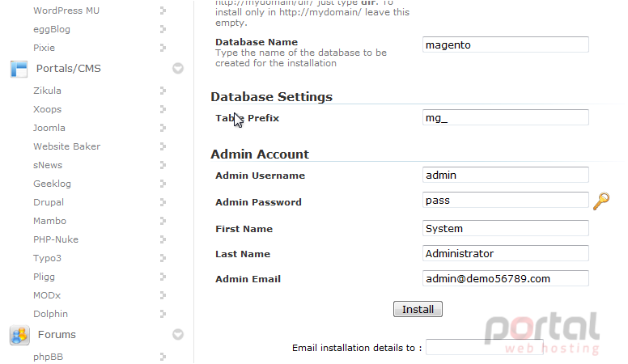
Task: Click the arrow icon next to Typo3
Action: (x=163, y=258)
